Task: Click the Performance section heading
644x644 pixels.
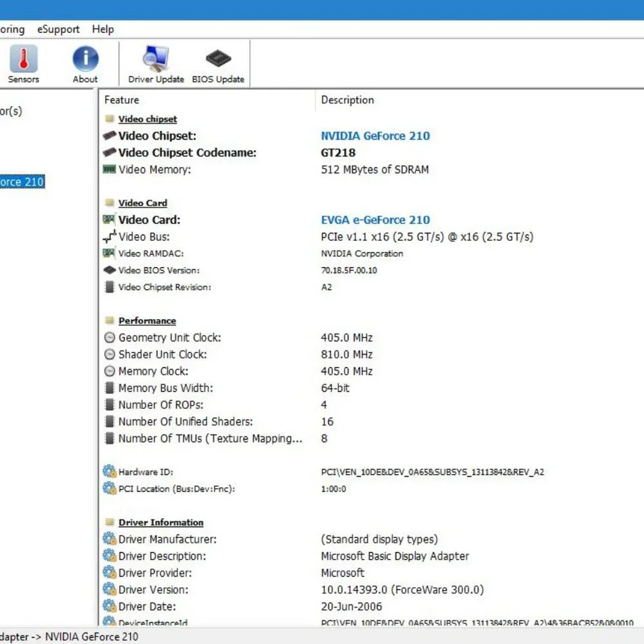Action: coord(147,321)
